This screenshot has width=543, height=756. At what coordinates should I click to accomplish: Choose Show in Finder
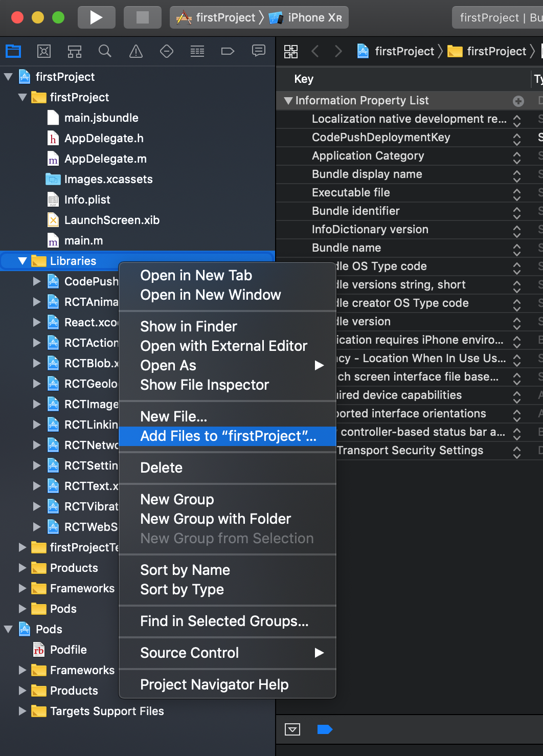pos(228,326)
